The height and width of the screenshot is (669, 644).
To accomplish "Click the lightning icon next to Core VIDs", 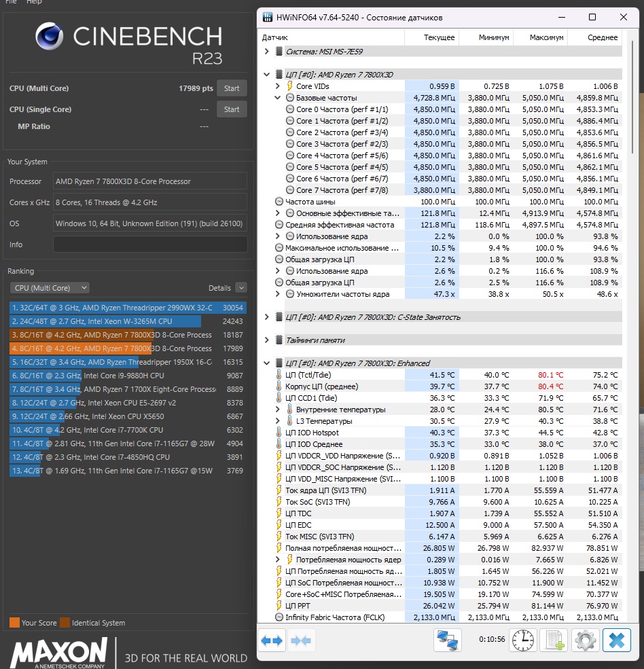I will [290, 86].
